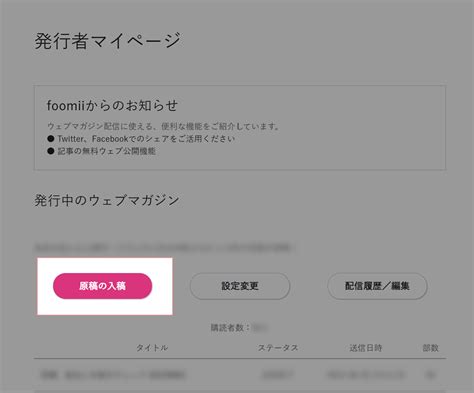Click the ステータス column header
Screen dimensions: 474x393
click(x=278, y=348)
